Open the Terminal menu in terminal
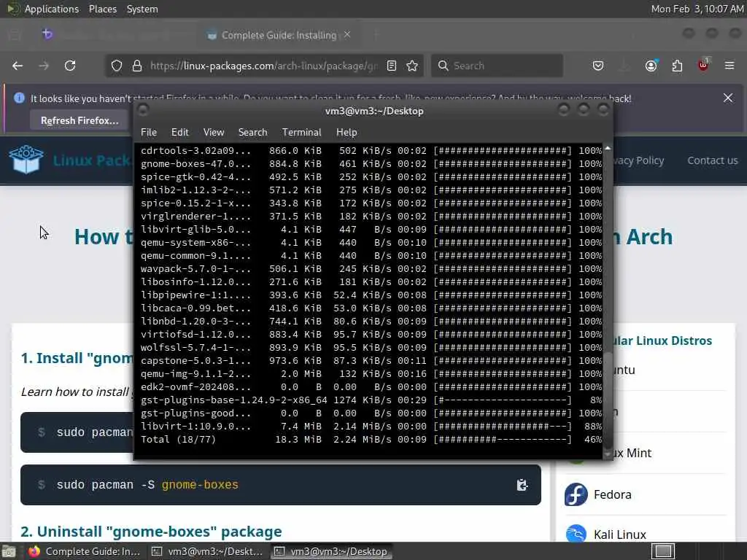The width and height of the screenshot is (747, 560). coord(301,133)
